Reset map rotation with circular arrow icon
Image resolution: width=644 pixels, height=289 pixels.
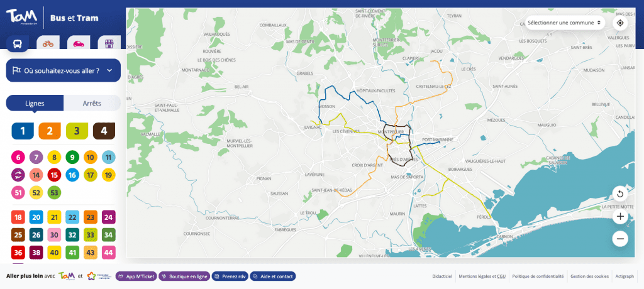pos(620,194)
